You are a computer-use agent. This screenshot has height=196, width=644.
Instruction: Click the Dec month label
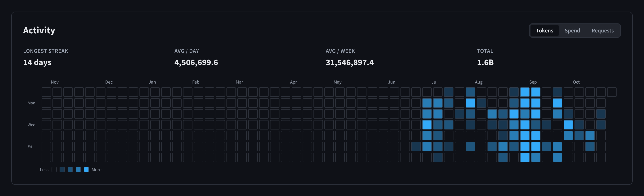109,82
